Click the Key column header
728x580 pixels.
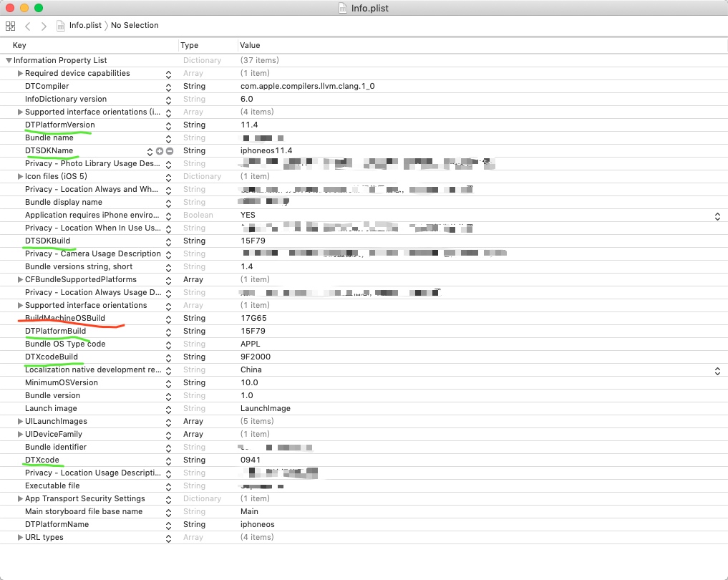[x=19, y=45]
